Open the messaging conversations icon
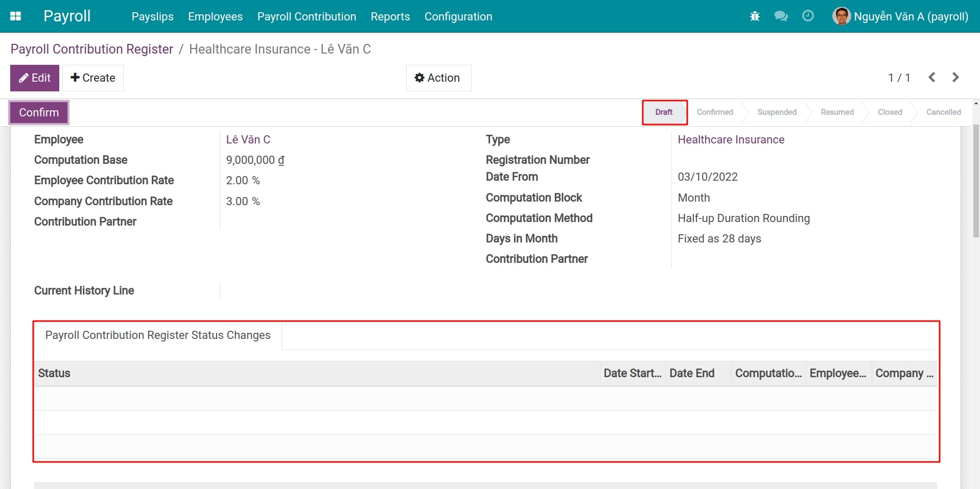The image size is (980, 489). [781, 16]
